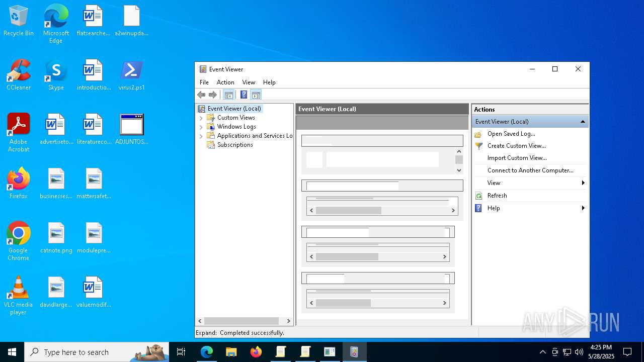644x362 pixels.
Task: Open the network icon in system tray
Action: [x=567, y=352]
